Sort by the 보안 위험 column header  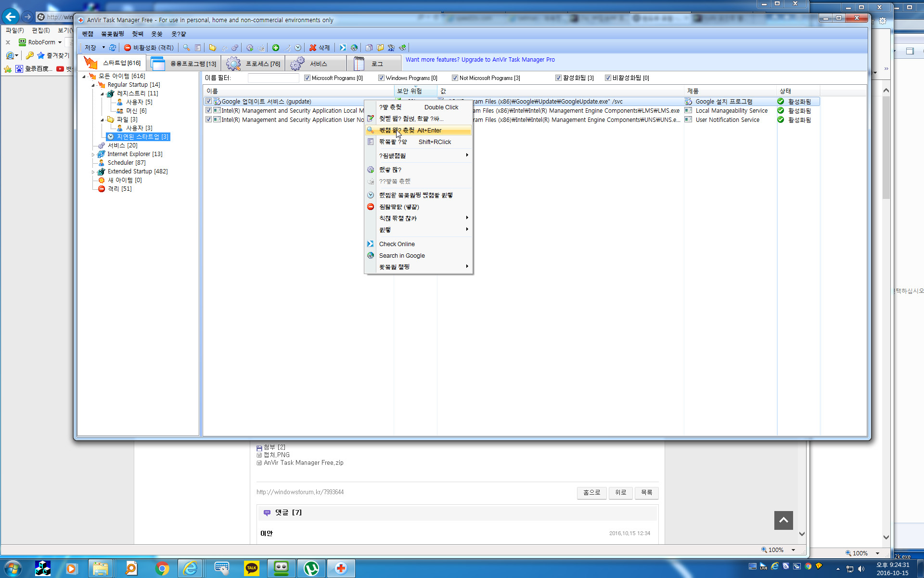[416, 91]
